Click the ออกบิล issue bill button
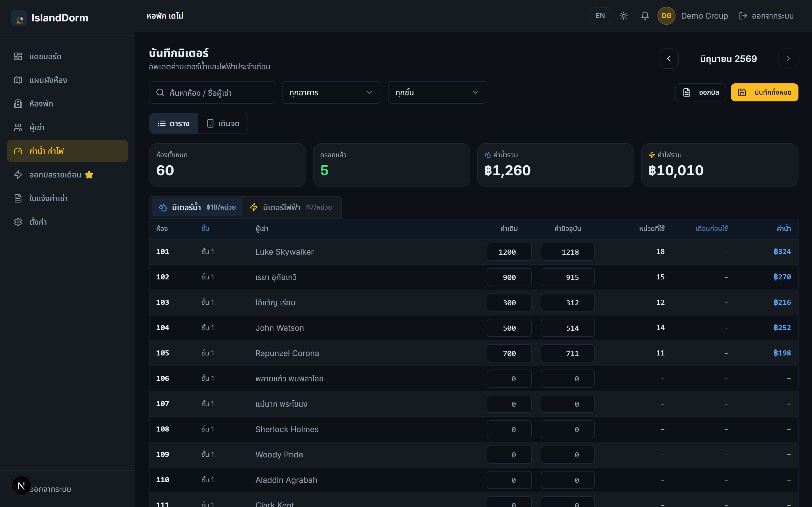 coord(700,92)
